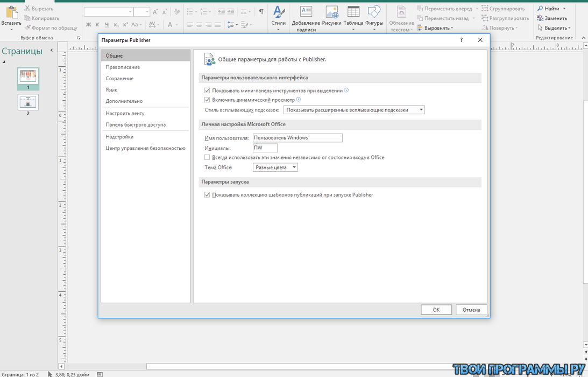Open Центр управления безопасностью category

click(x=145, y=148)
